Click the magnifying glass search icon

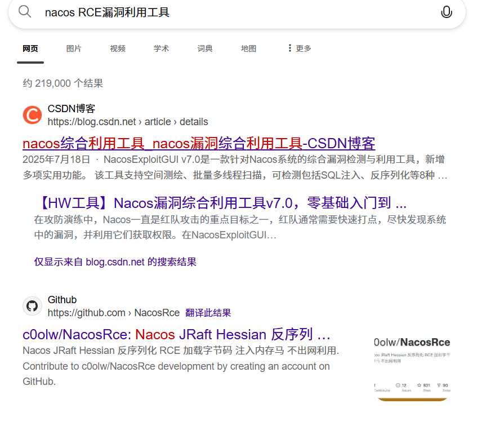coord(25,12)
